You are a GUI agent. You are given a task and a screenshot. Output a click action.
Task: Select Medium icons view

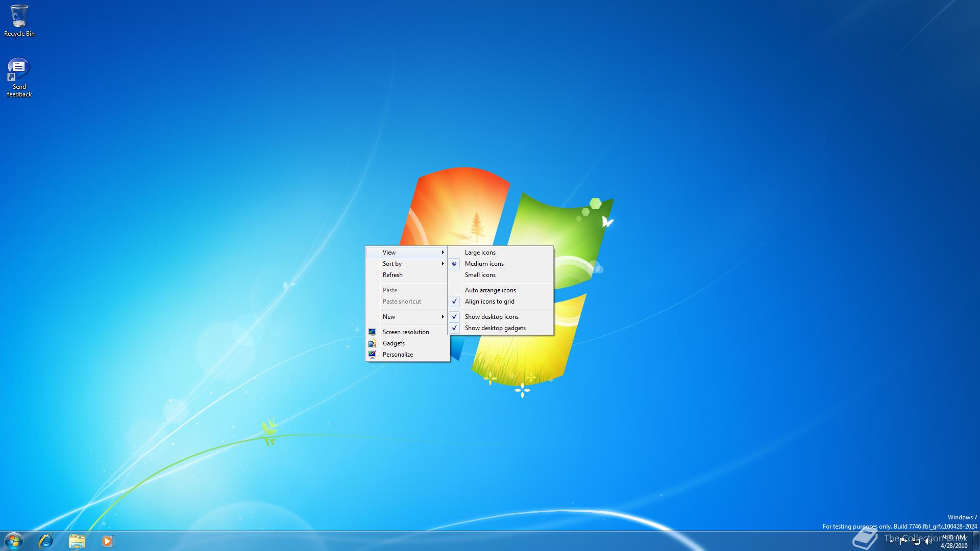(x=501, y=264)
